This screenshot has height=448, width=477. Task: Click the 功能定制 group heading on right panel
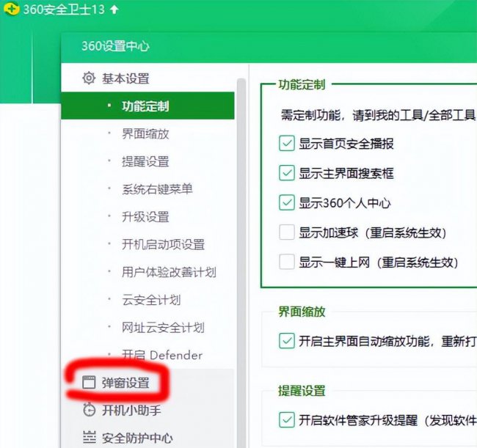(302, 84)
